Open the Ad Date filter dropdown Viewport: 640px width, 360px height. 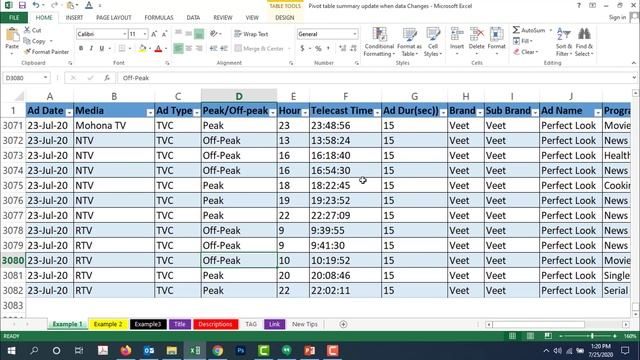69,112
